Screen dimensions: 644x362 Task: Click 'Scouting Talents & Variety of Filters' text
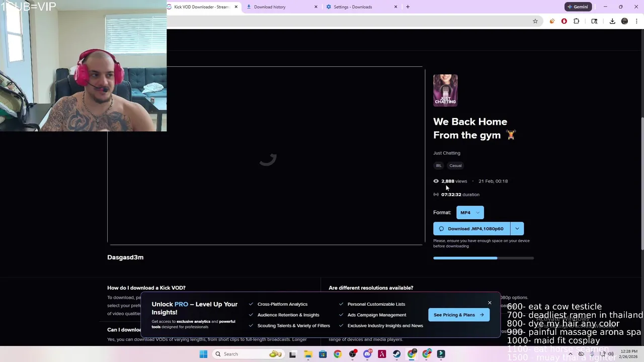pos(294,326)
